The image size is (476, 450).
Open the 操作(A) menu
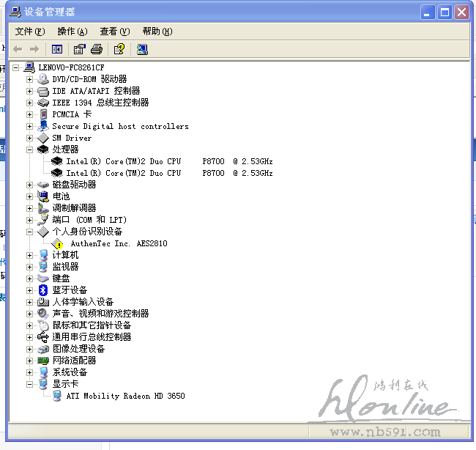(x=72, y=32)
